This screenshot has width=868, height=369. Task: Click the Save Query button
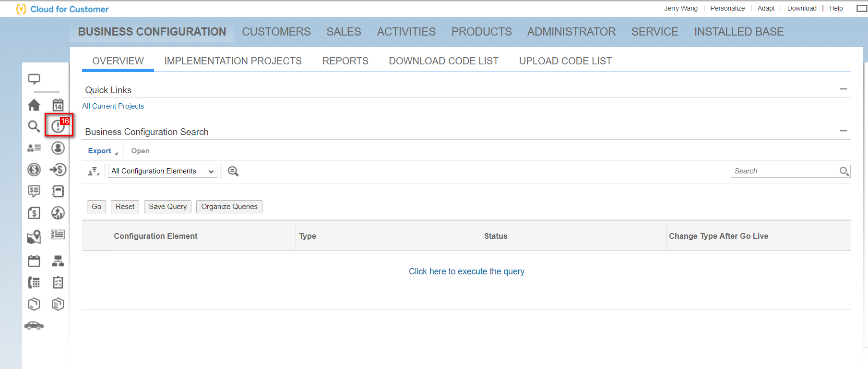click(168, 207)
